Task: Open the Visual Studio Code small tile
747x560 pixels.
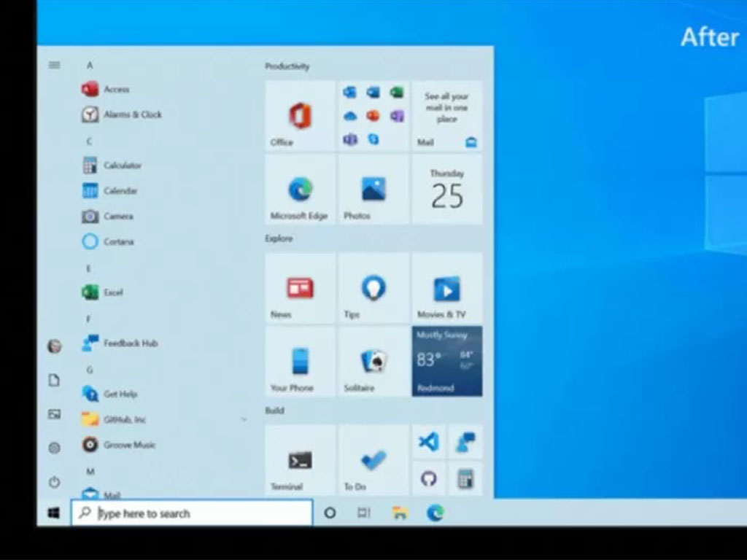Action: coord(429,442)
